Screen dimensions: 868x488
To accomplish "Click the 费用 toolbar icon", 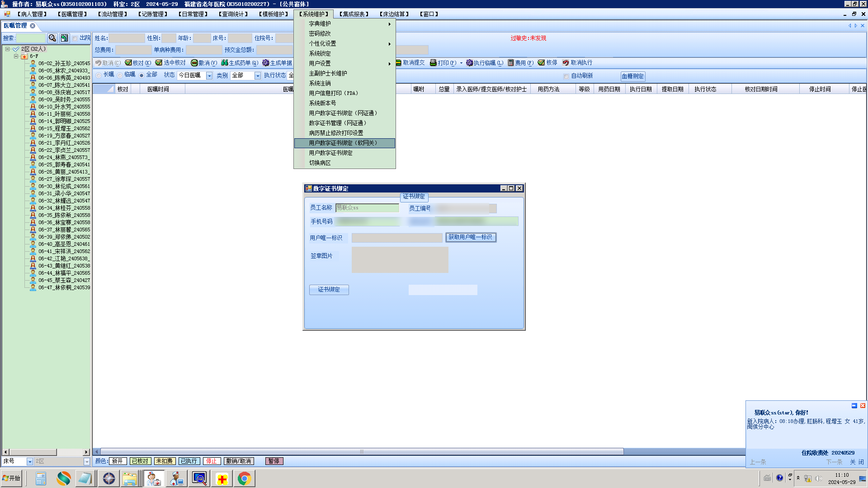I will point(511,63).
